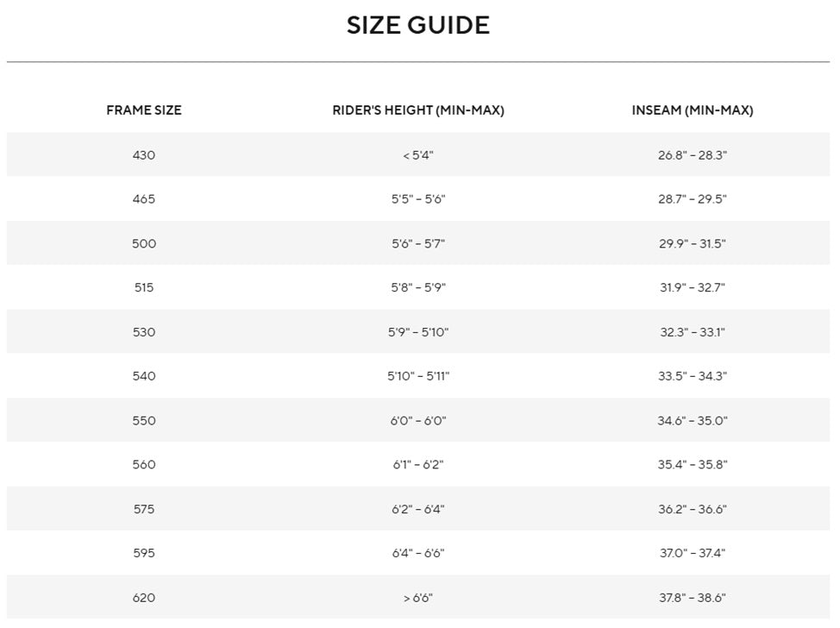The image size is (840, 628).
Task: Click the 5'10" – 5'11" height cell
Action: point(418,375)
